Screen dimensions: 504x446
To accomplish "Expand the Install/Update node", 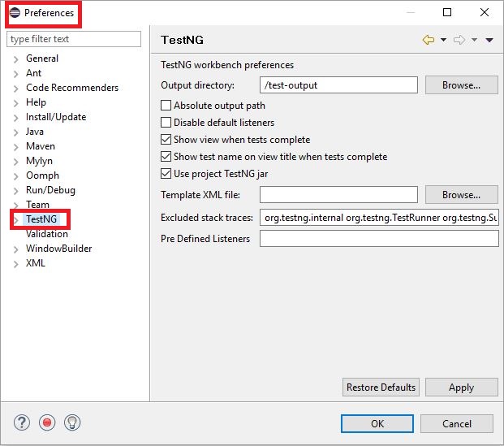I will (x=16, y=118).
